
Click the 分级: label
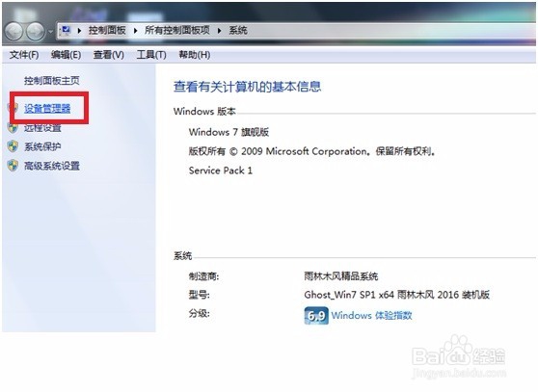pyautogui.click(x=199, y=313)
